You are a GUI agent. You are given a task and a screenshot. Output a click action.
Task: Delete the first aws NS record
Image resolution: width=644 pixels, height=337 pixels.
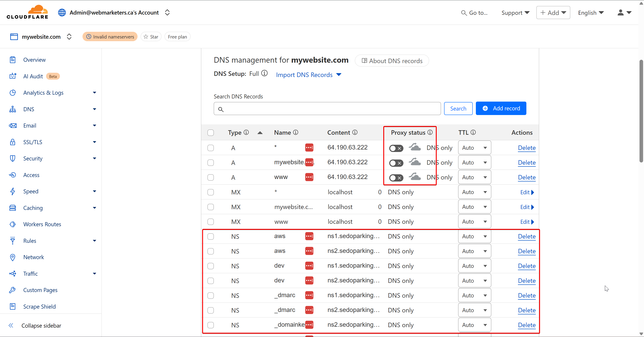point(527,237)
